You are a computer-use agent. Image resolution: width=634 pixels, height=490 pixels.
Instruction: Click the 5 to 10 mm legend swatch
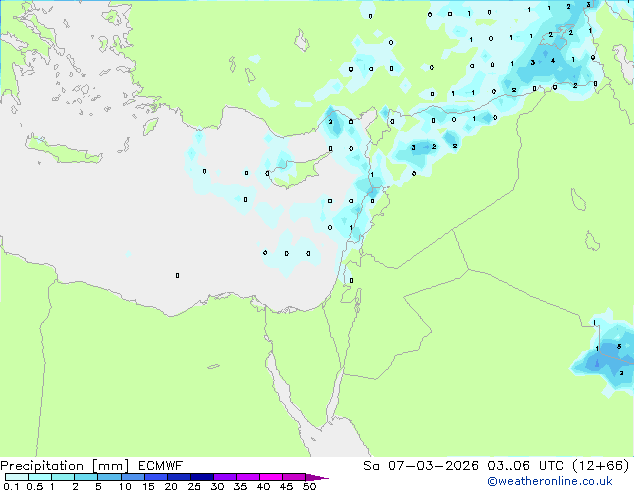click(109, 477)
